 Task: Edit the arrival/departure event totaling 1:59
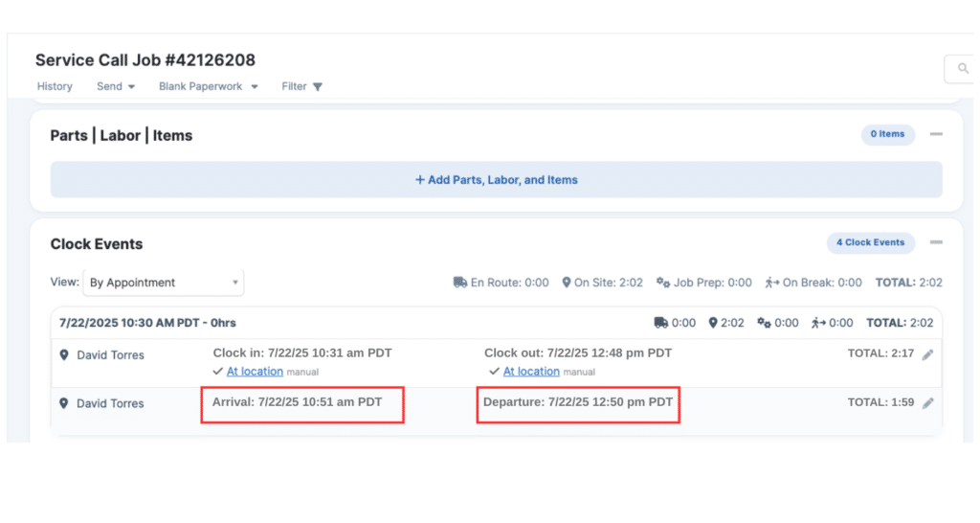pyautogui.click(x=927, y=403)
